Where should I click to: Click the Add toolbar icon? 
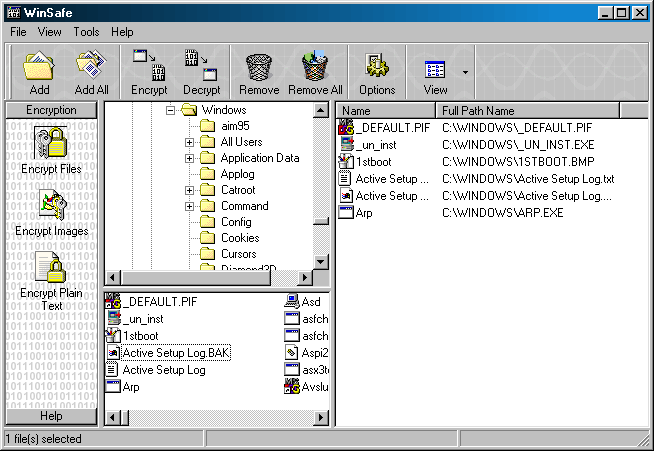(39, 72)
